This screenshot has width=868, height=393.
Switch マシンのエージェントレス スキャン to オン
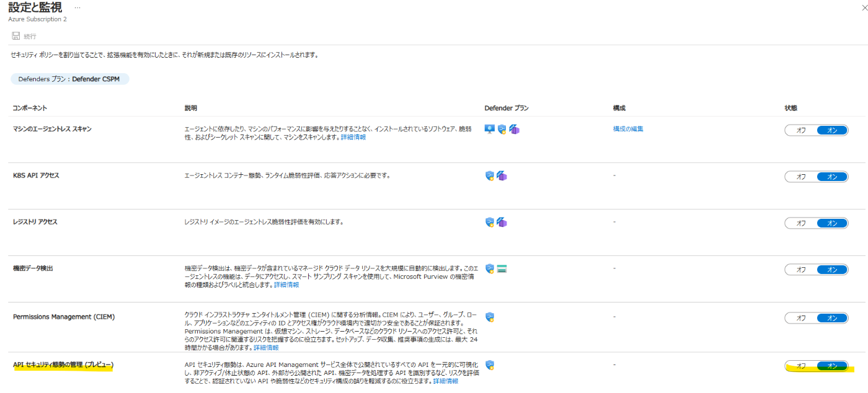tap(832, 130)
